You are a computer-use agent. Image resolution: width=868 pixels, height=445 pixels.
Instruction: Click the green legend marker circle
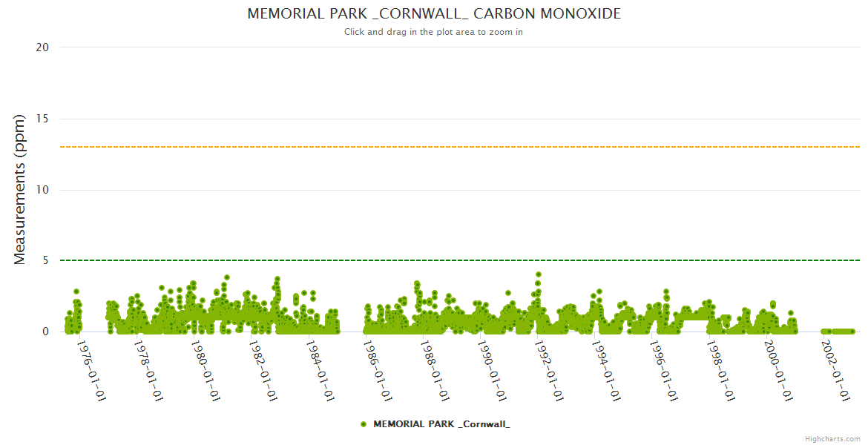point(364,424)
